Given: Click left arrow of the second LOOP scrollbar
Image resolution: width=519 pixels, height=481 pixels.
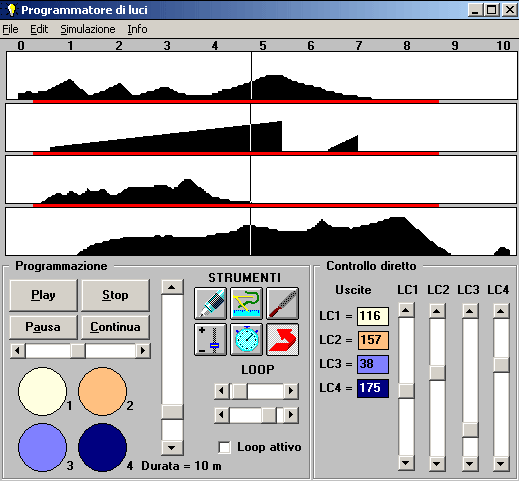Looking at the screenshot, I should [222, 415].
